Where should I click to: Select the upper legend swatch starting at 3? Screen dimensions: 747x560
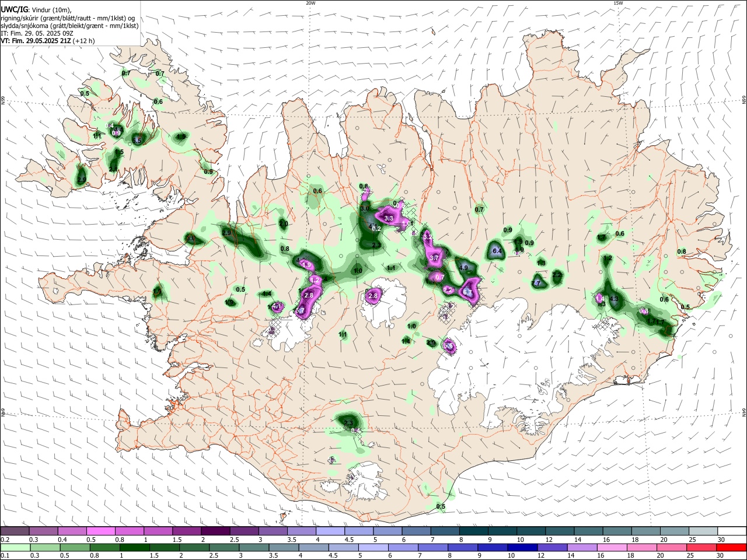click(272, 531)
